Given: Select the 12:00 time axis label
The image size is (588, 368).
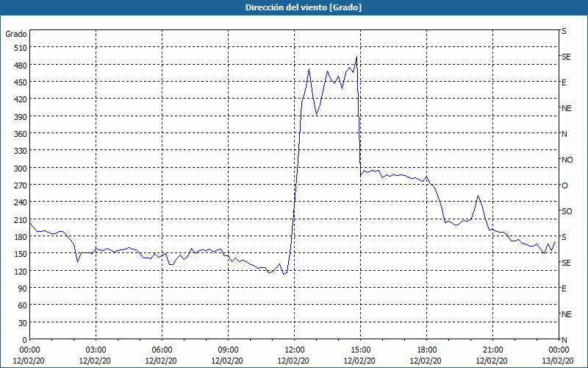Looking at the screenshot, I should [295, 350].
